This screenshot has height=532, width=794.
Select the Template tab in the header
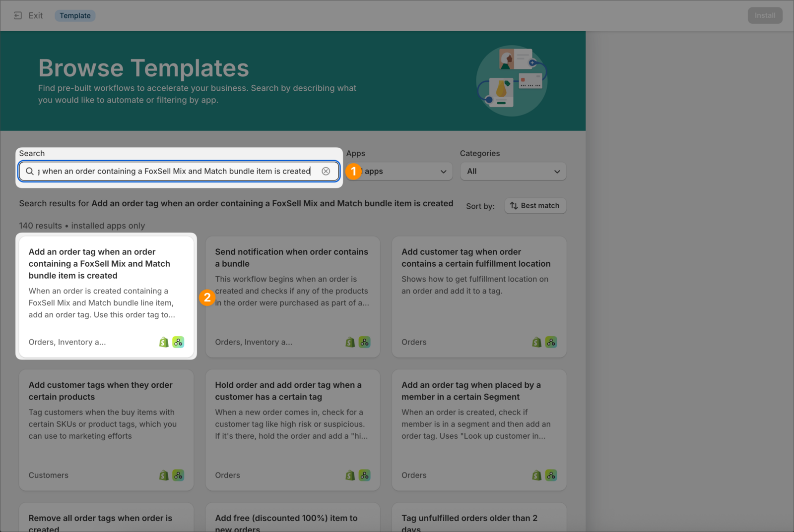pos(75,15)
